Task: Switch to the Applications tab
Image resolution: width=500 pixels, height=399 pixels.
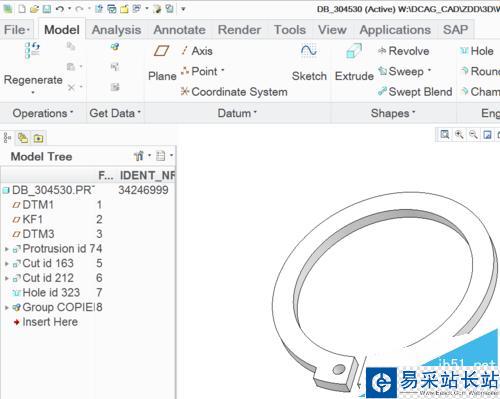Action: click(x=395, y=30)
